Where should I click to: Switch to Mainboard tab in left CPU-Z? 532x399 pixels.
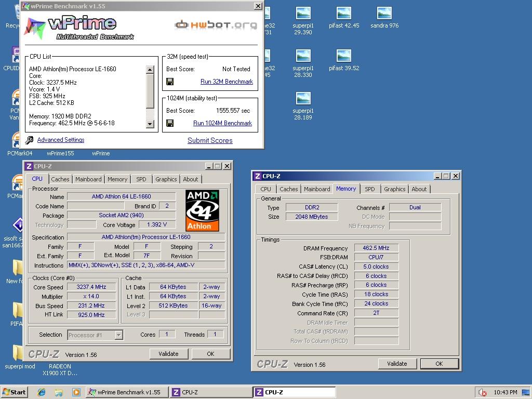88,179
